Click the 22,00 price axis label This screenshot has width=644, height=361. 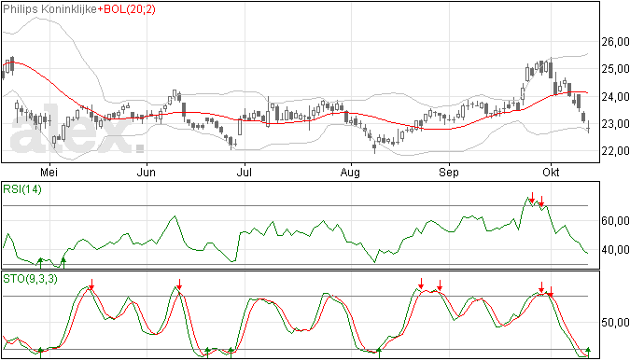click(615, 151)
